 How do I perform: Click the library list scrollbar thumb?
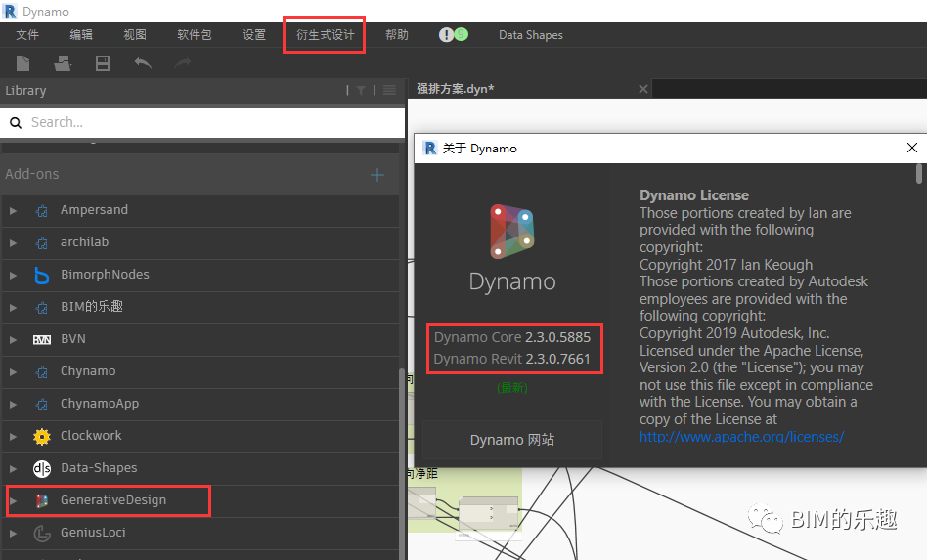point(402,463)
